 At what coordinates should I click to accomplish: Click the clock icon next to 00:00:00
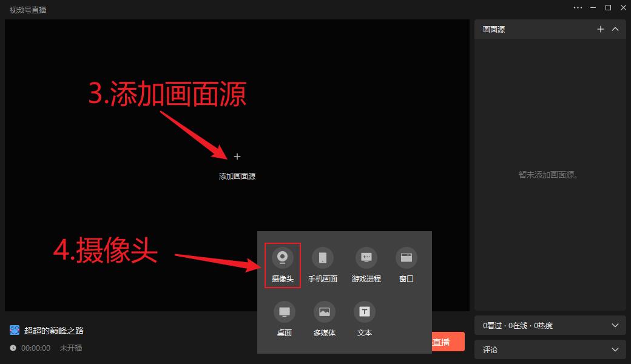point(13,348)
